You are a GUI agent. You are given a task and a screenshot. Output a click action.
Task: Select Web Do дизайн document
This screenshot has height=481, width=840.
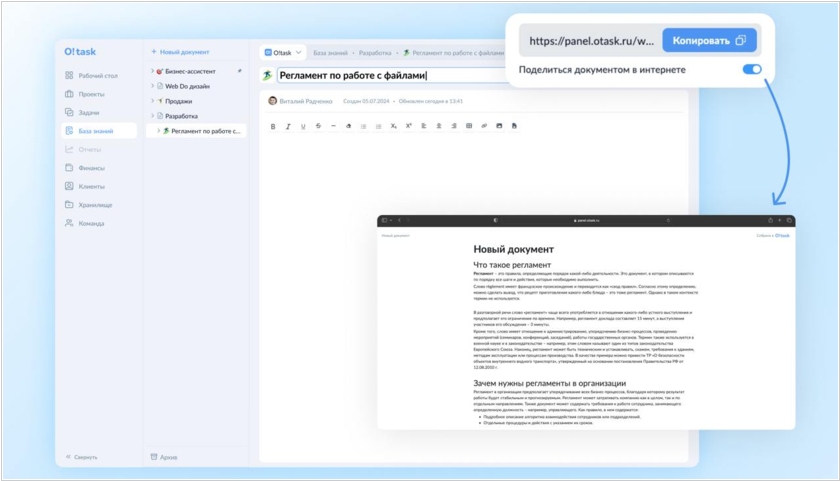coord(187,86)
